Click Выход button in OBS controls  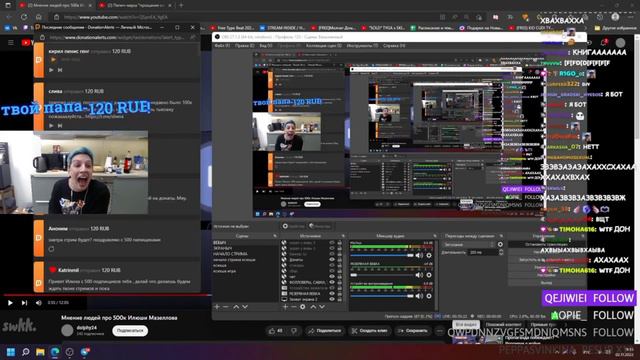point(546,282)
